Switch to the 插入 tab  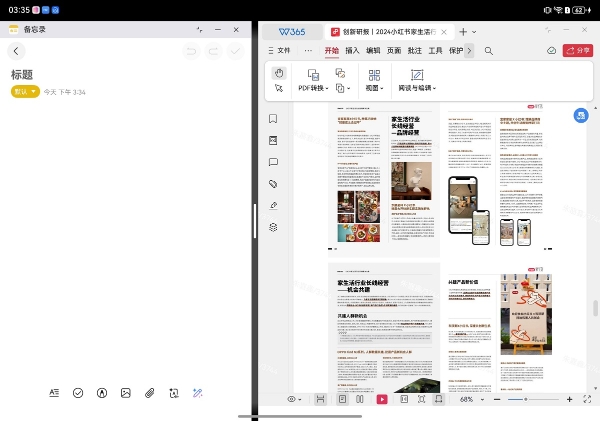click(x=352, y=50)
